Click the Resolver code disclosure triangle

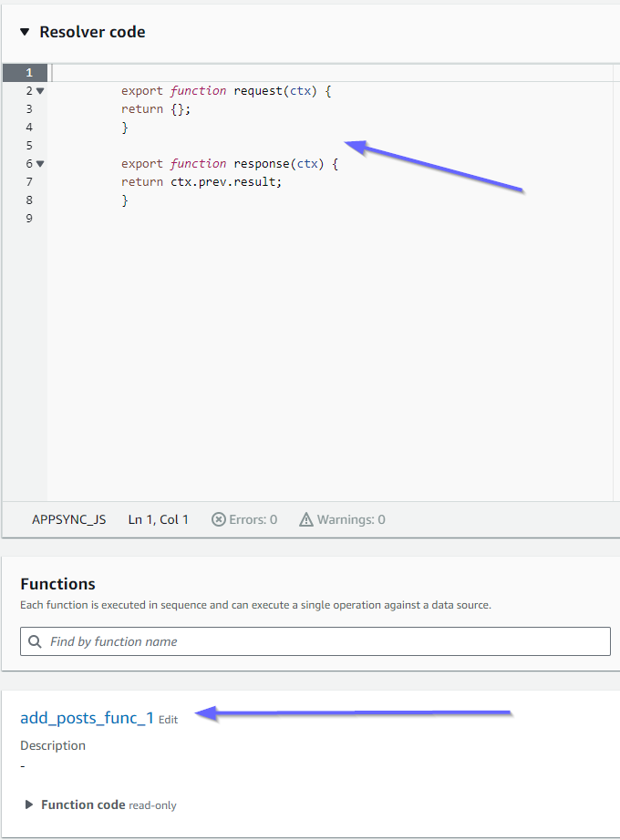(x=24, y=31)
